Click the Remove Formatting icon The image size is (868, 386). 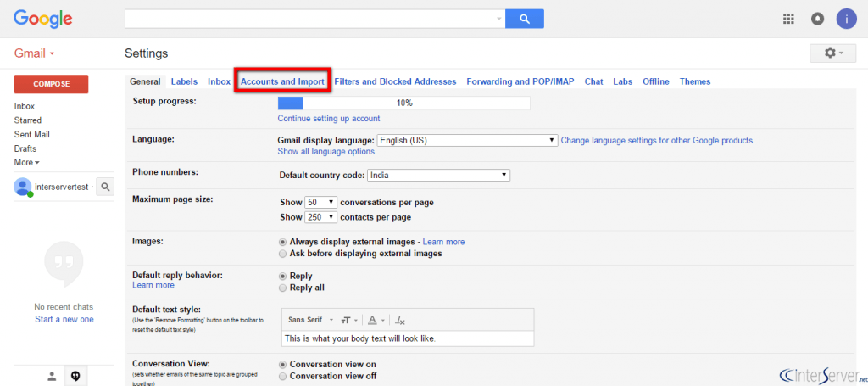point(400,320)
